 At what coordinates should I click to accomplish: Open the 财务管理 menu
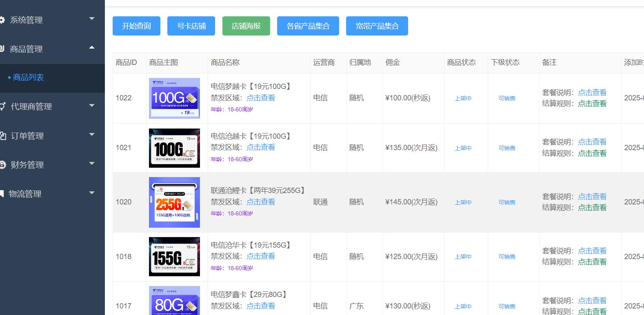[52, 165]
